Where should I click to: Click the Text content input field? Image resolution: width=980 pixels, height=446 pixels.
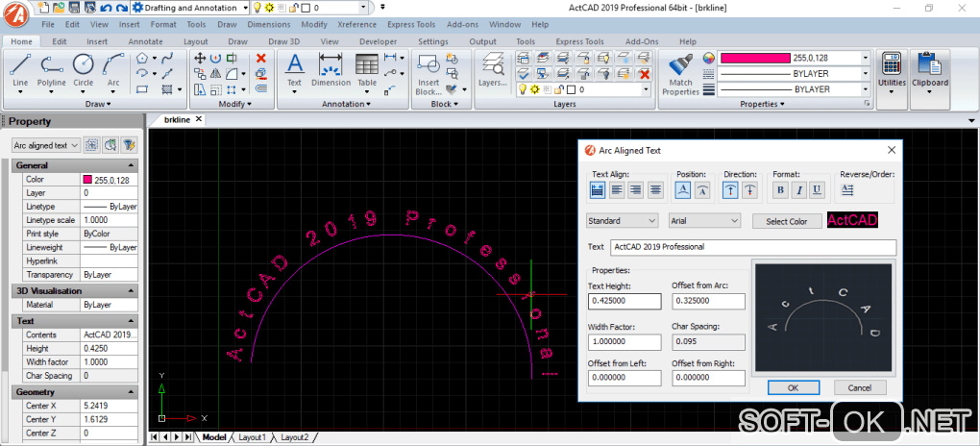753,246
